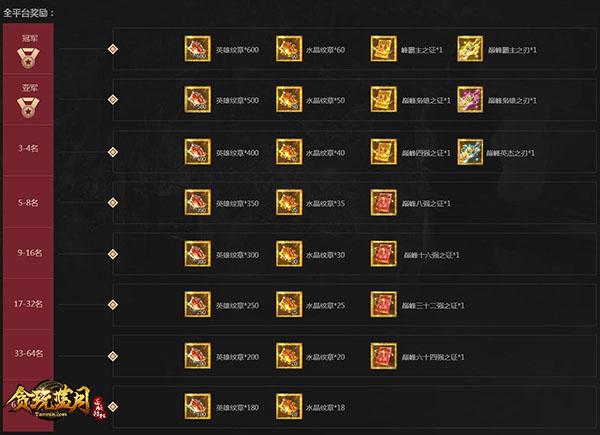
Task: Select the 水晶纹章*60 reward icon
Action: tap(289, 49)
